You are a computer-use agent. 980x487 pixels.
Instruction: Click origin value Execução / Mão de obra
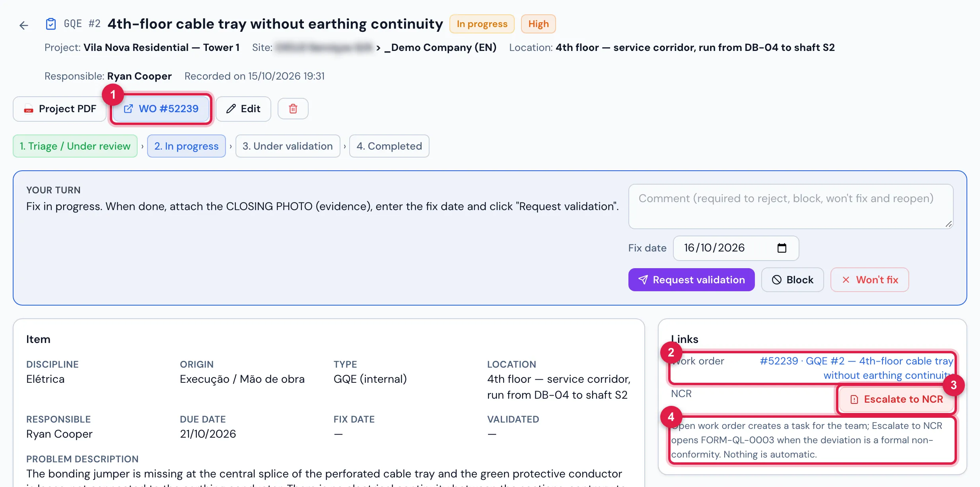pyautogui.click(x=242, y=379)
